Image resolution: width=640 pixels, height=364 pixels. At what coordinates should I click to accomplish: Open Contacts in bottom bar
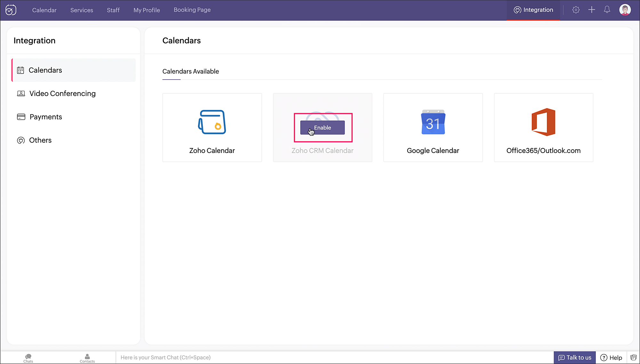point(87,358)
